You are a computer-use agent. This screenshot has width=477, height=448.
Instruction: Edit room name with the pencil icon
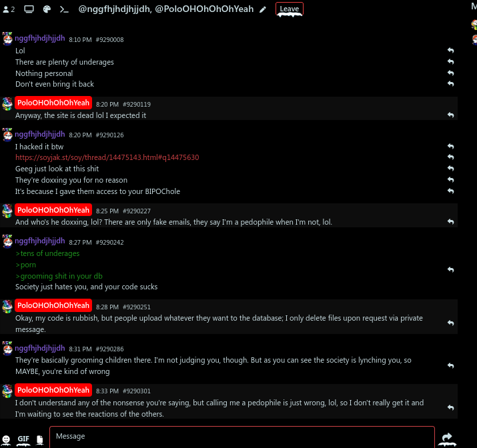coord(263,10)
